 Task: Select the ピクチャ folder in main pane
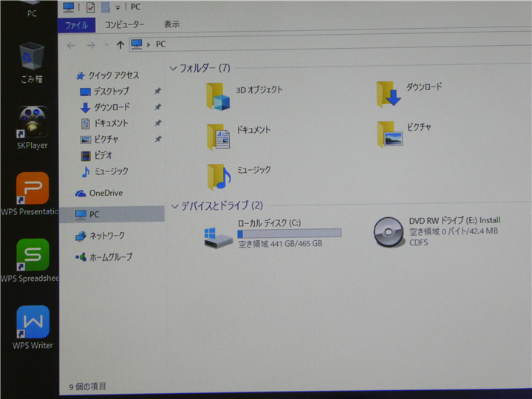point(390,134)
